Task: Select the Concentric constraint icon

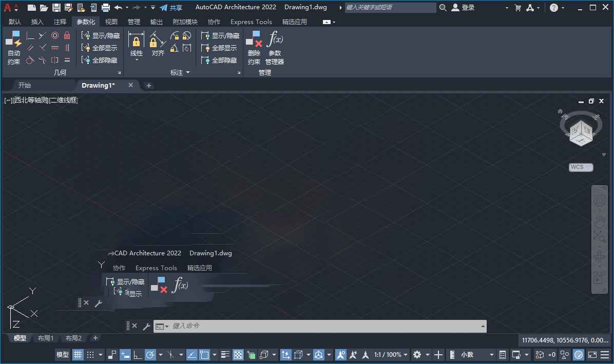Action: pyautogui.click(x=55, y=35)
